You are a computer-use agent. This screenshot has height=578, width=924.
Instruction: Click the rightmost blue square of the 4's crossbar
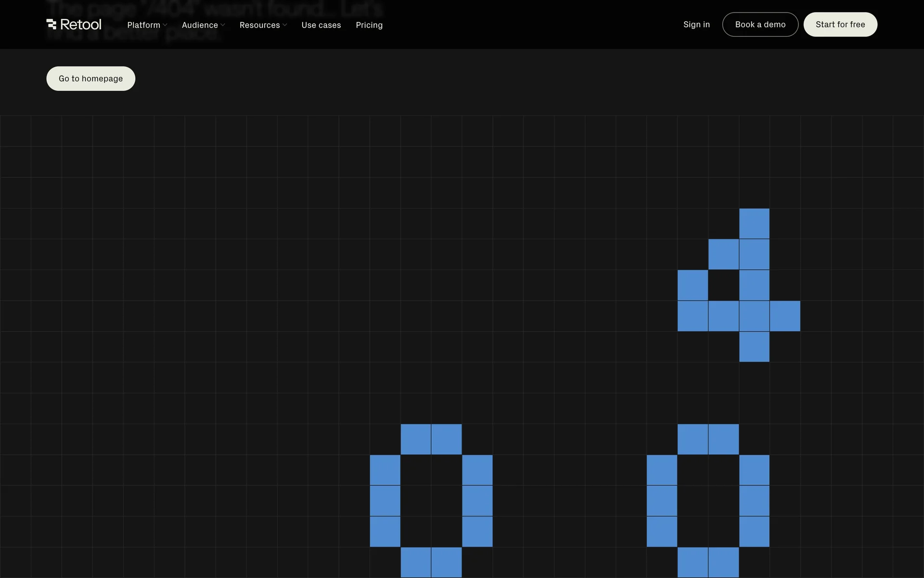pyautogui.click(x=785, y=316)
